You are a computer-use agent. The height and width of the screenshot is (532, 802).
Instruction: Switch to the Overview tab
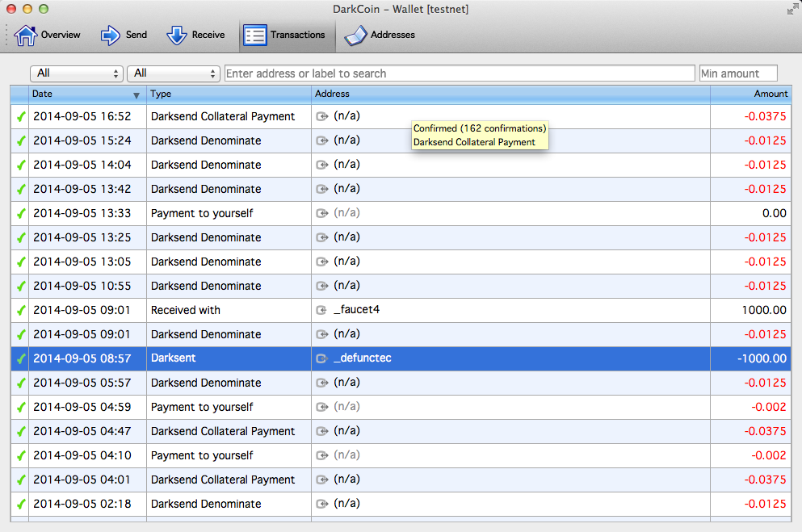point(47,36)
